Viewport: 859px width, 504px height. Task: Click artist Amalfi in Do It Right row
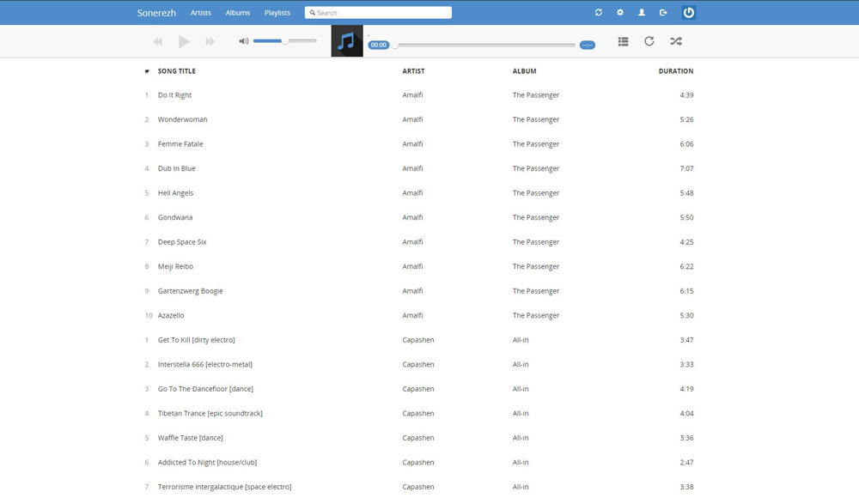[412, 95]
